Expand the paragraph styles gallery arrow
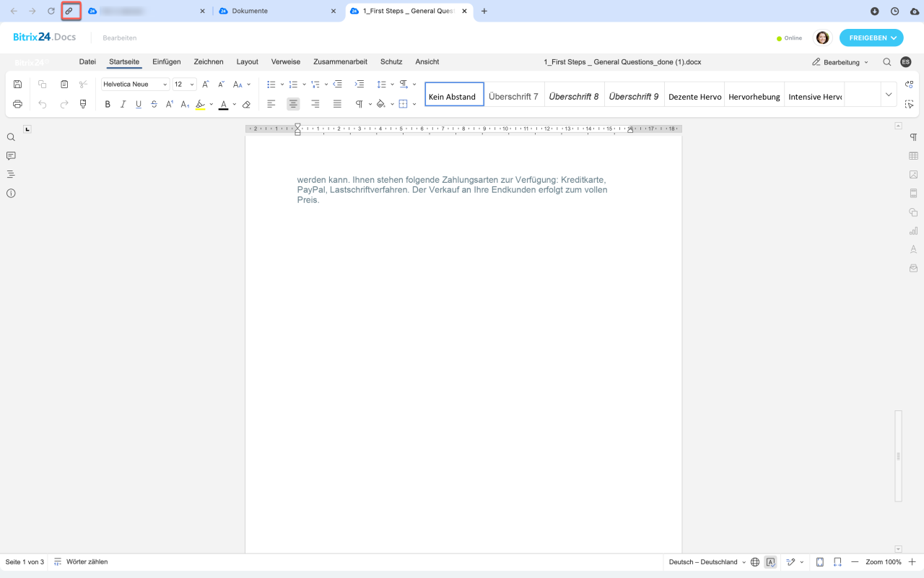This screenshot has height=578, width=924. point(889,95)
